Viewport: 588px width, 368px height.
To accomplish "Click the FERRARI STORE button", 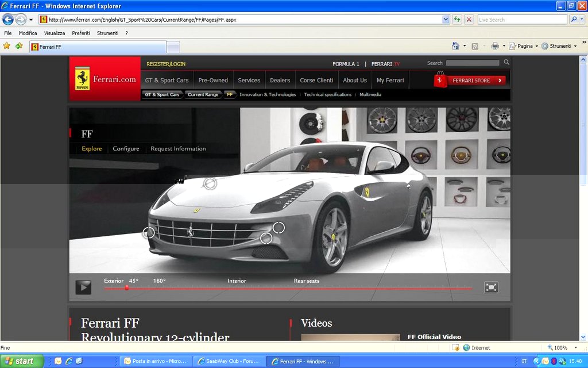I will (x=470, y=80).
